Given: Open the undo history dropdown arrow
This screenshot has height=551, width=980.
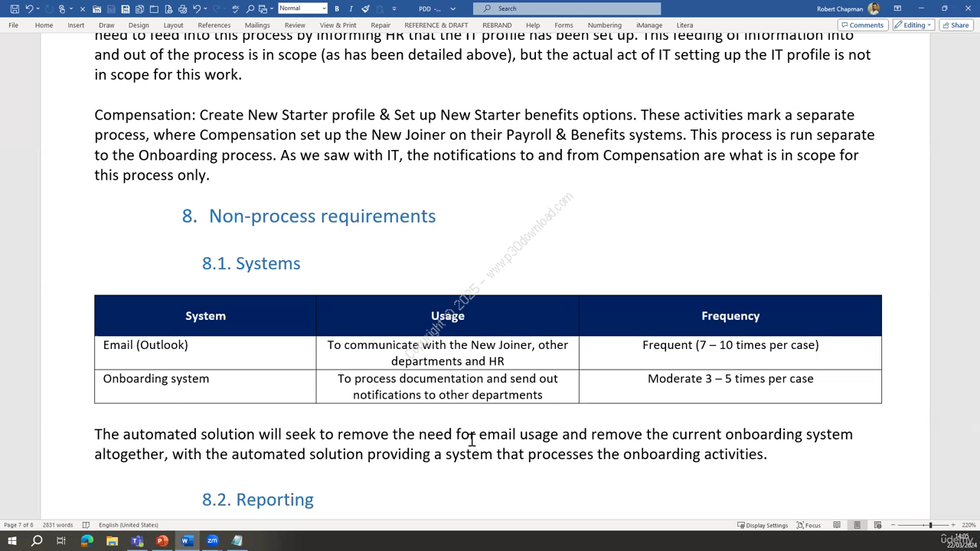Looking at the screenshot, I should (38, 8).
